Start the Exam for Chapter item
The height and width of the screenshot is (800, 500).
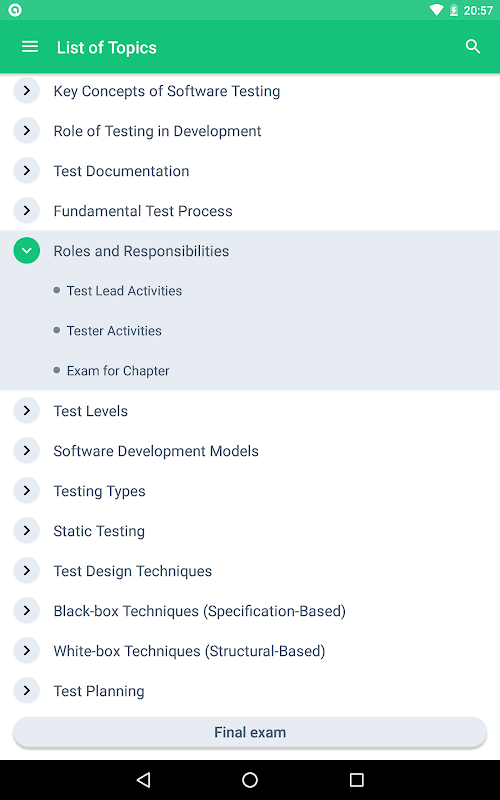[x=118, y=370]
